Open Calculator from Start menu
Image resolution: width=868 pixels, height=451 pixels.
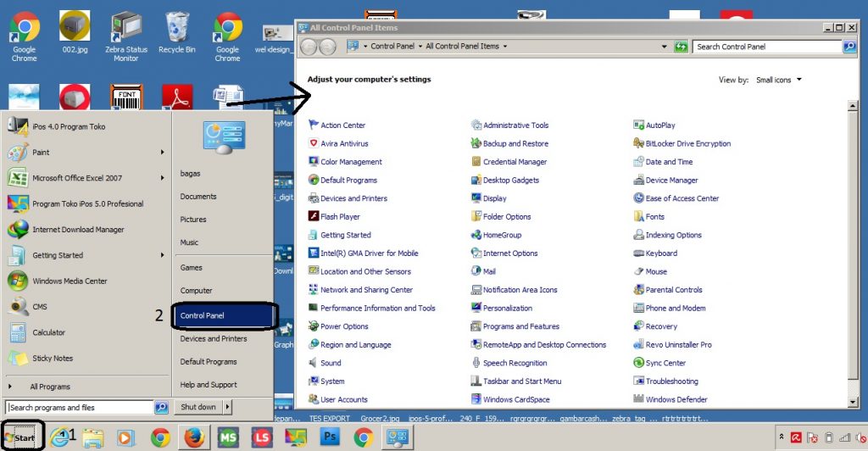pyautogui.click(x=48, y=332)
